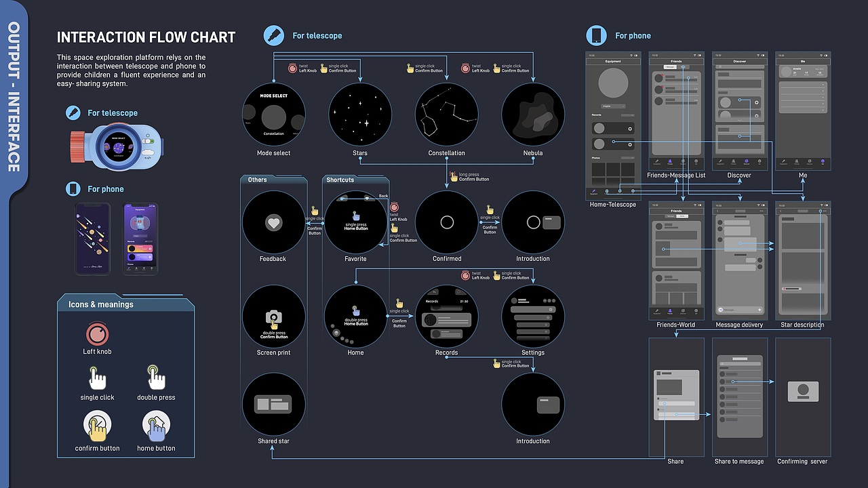Click the 21:30 time on the Records screen

click(464, 301)
